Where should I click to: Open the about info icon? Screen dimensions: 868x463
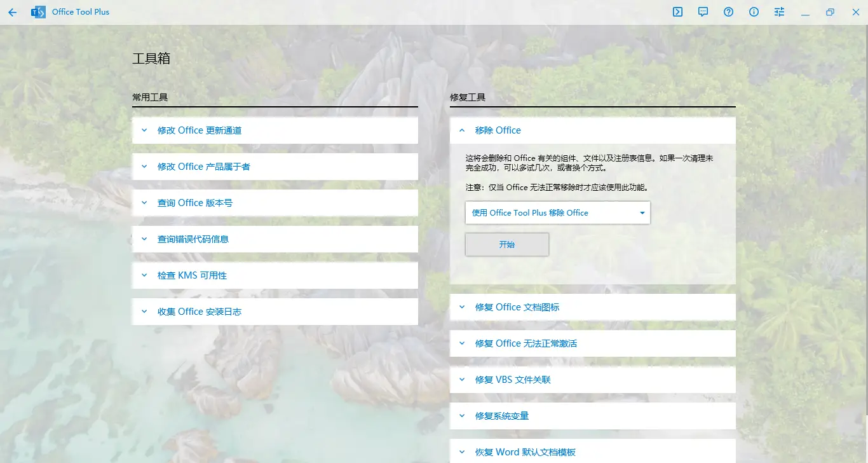tap(754, 12)
